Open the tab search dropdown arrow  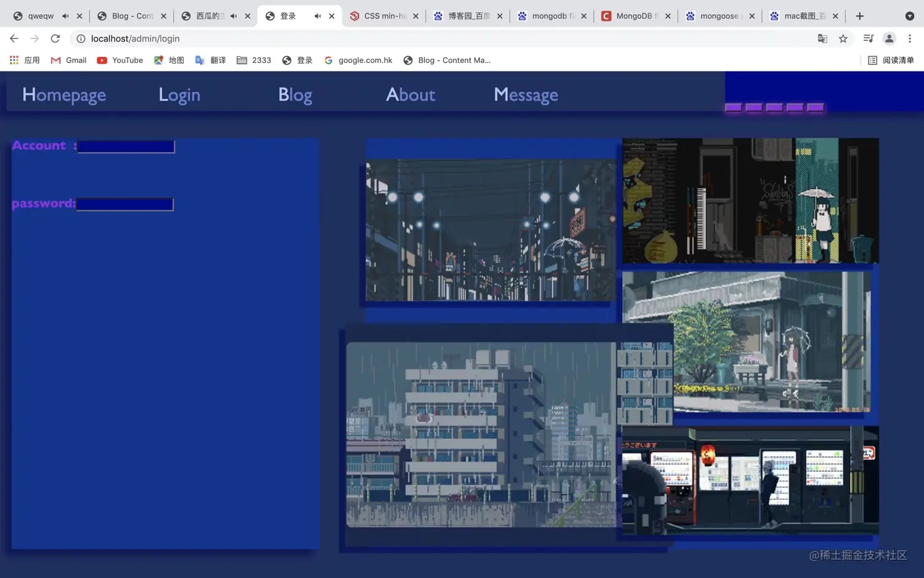(910, 16)
